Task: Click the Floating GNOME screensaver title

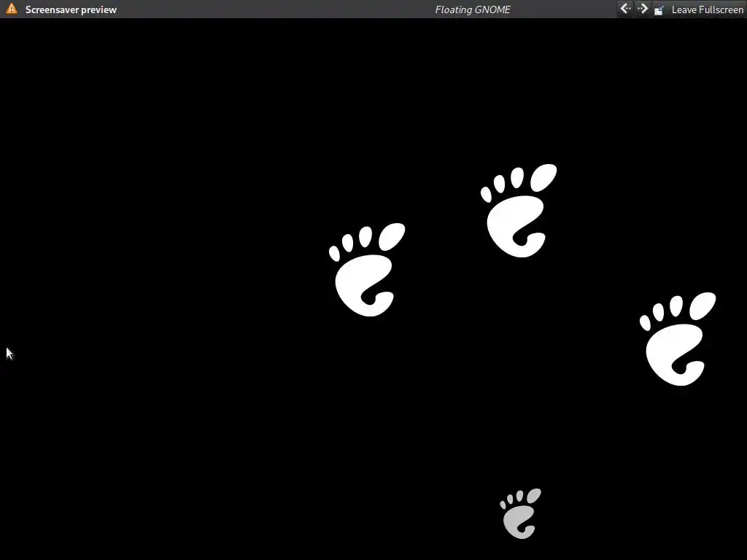Action: [473, 9]
